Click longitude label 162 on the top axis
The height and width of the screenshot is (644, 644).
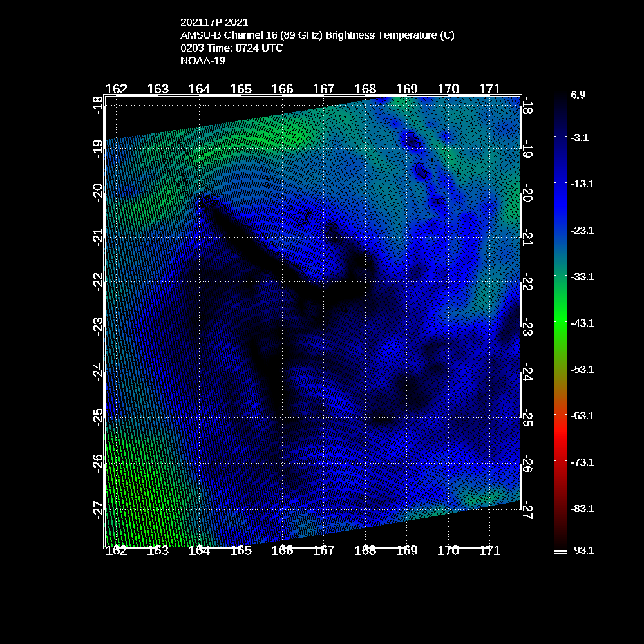(x=117, y=89)
